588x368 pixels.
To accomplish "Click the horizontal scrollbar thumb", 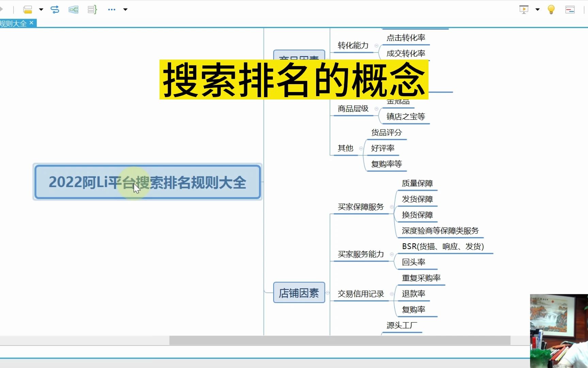I will click(x=340, y=340).
